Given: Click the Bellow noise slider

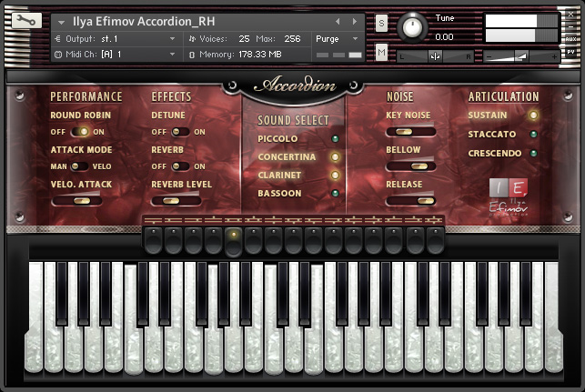Looking at the screenshot, I should tap(410, 166).
